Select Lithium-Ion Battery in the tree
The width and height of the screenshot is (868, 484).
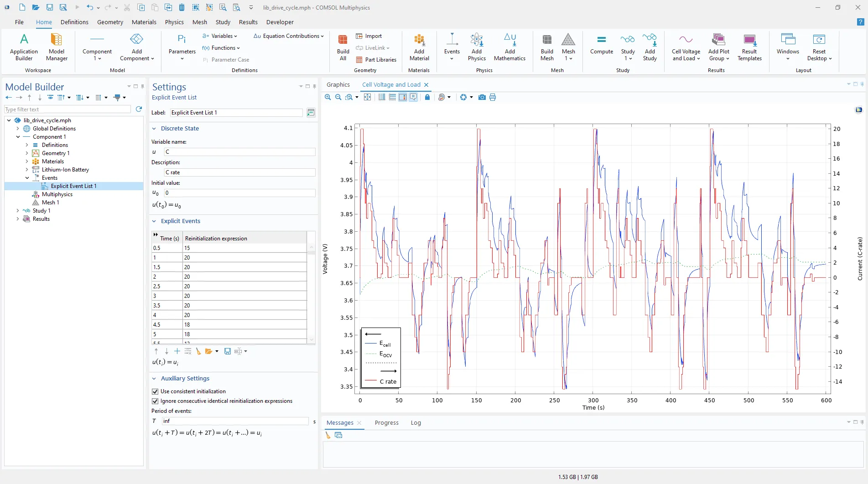[x=65, y=170]
